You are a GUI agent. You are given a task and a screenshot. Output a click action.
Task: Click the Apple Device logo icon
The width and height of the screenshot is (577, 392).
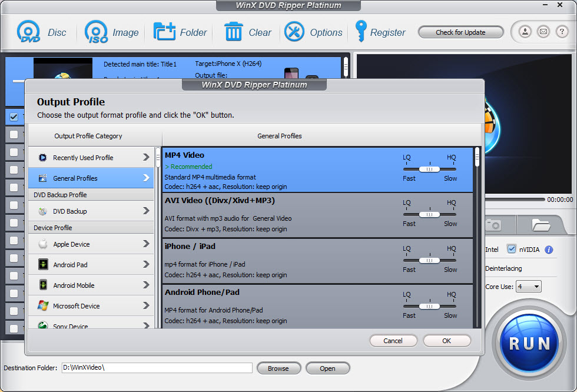pyautogui.click(x=42, y=244)
